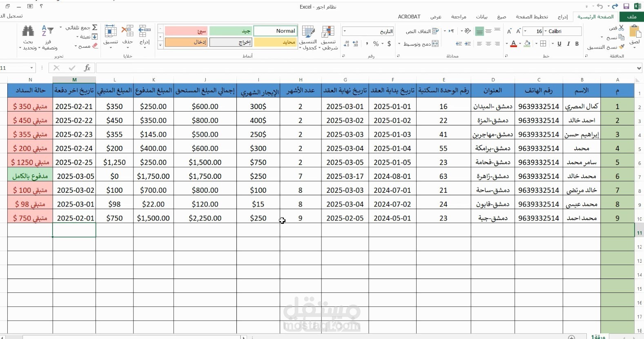The width and height of the screenshot is (644, 339).
Task: Click the Paste (لصق) clipboard icon
Action: (x=635, y=32)
